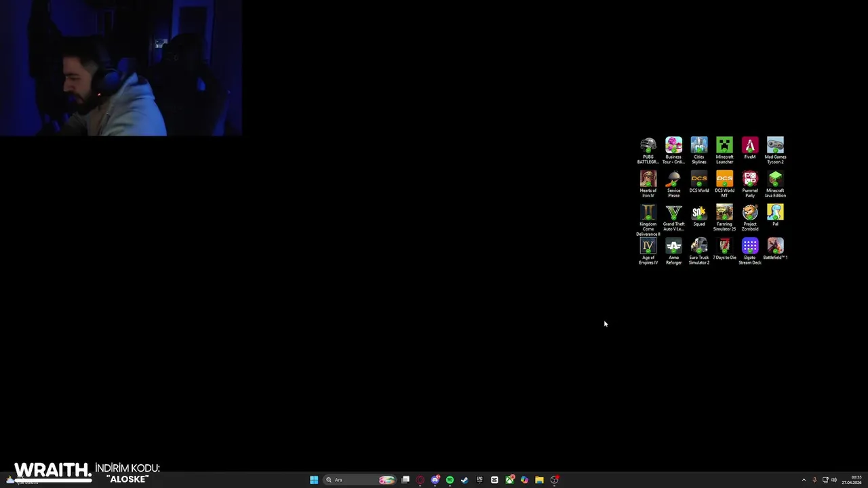The width and height of the screenshot is (868, 488).
Task: Select the Hearts of Iron IV icon
Action: tap(648, 184)
